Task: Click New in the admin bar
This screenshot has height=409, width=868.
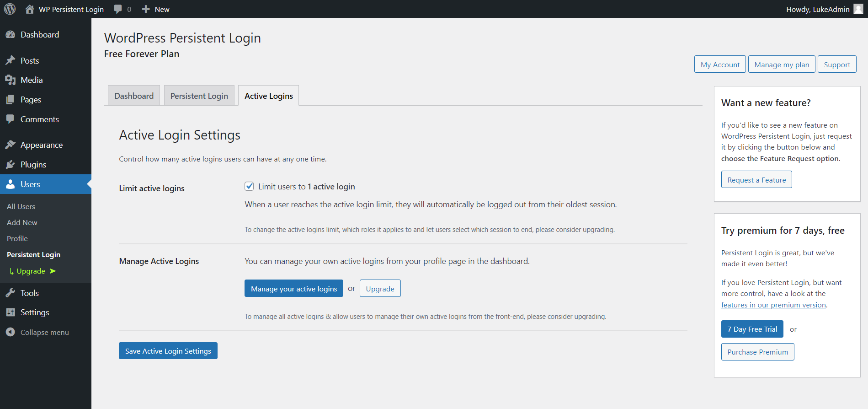Action: pyautogui.click(x=162, y=9)
